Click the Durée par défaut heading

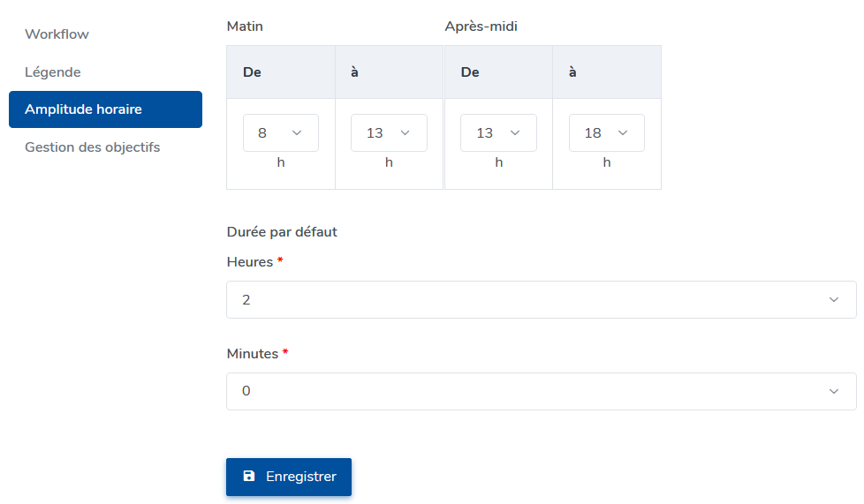282,232
